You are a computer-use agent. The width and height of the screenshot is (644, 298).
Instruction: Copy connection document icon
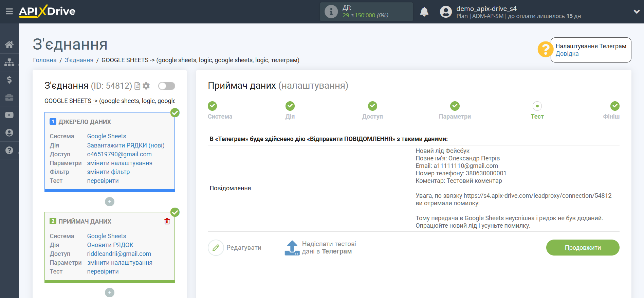coord(137,86)
